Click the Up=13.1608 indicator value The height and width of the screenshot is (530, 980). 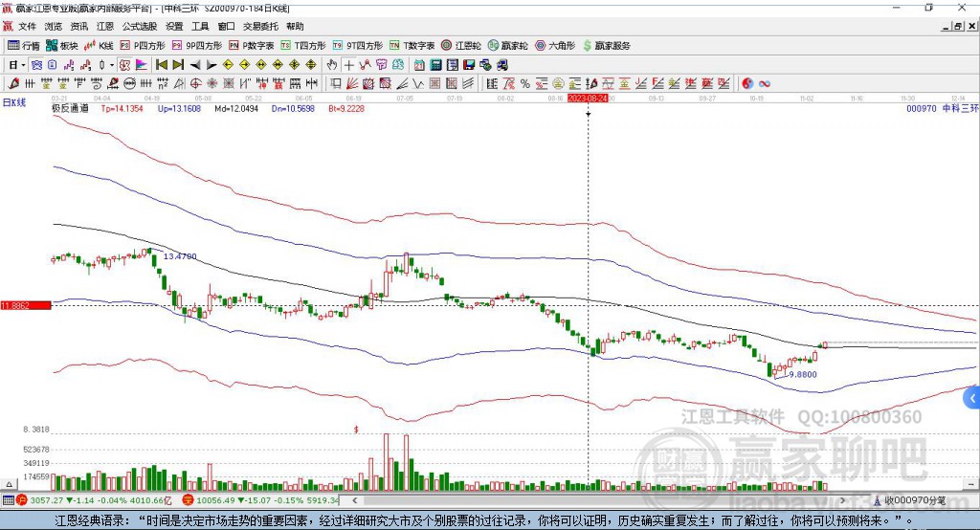(x=179, y=108)
